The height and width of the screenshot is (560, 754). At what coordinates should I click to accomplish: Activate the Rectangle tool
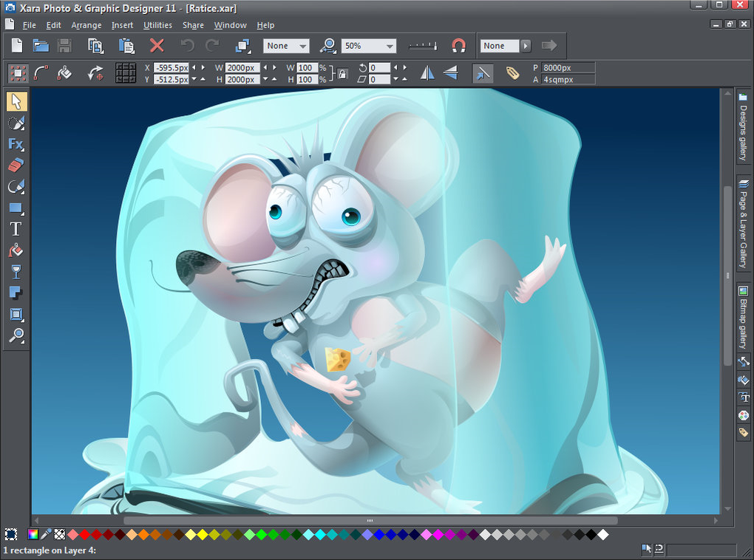[x=16, y=208]
